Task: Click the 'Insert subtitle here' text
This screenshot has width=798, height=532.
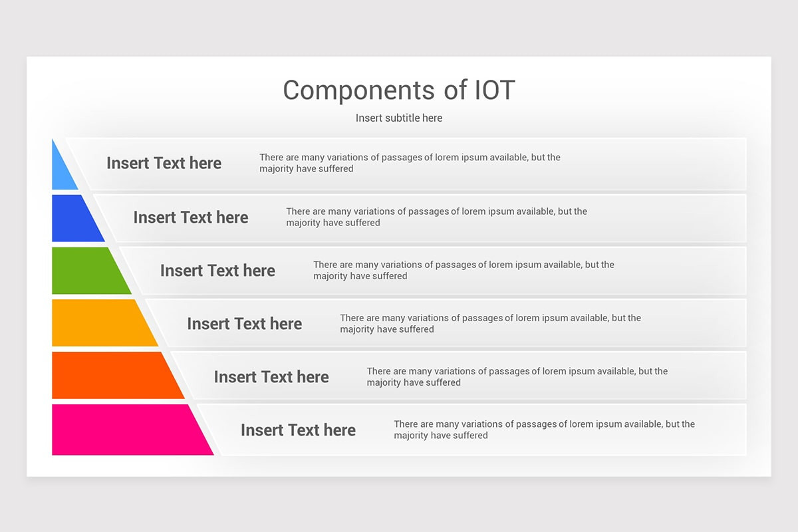Action: 399,118
